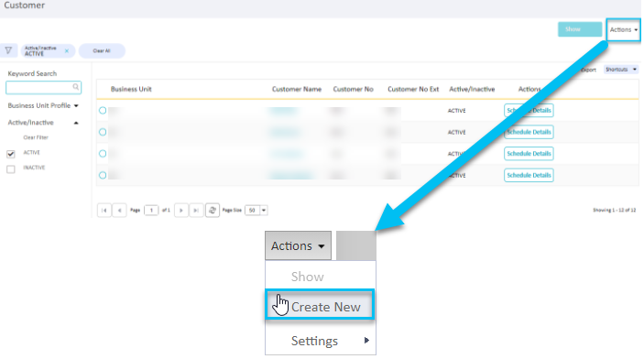Sort by the Customer No Ext column header
644x359 pixels.
tap(413, 89)
